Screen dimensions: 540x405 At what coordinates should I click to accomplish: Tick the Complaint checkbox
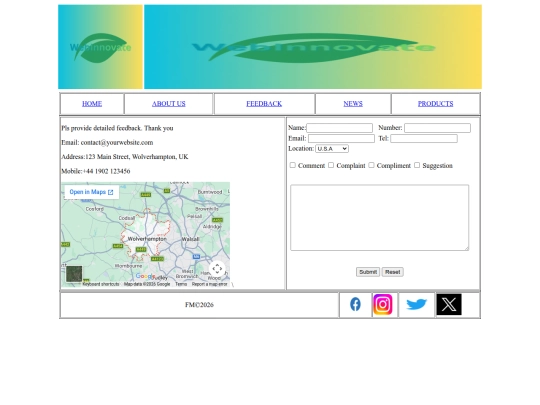[331, 165]
